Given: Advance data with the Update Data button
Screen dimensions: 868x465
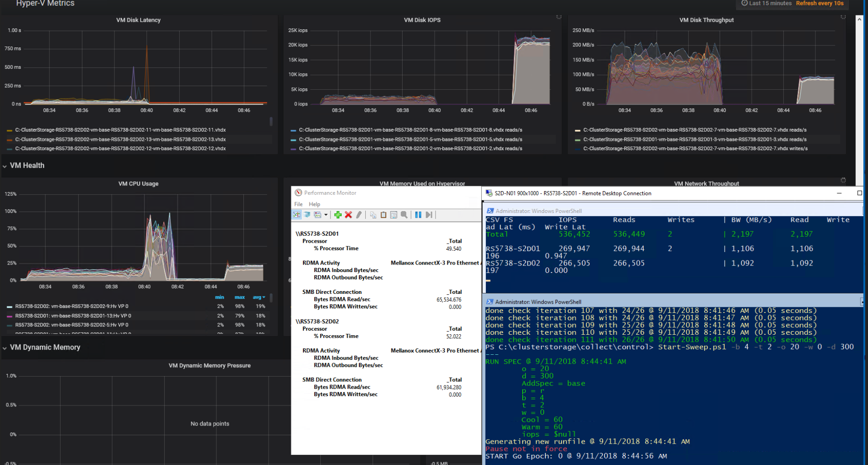Looking at the screenshot, I should point(429,214).
